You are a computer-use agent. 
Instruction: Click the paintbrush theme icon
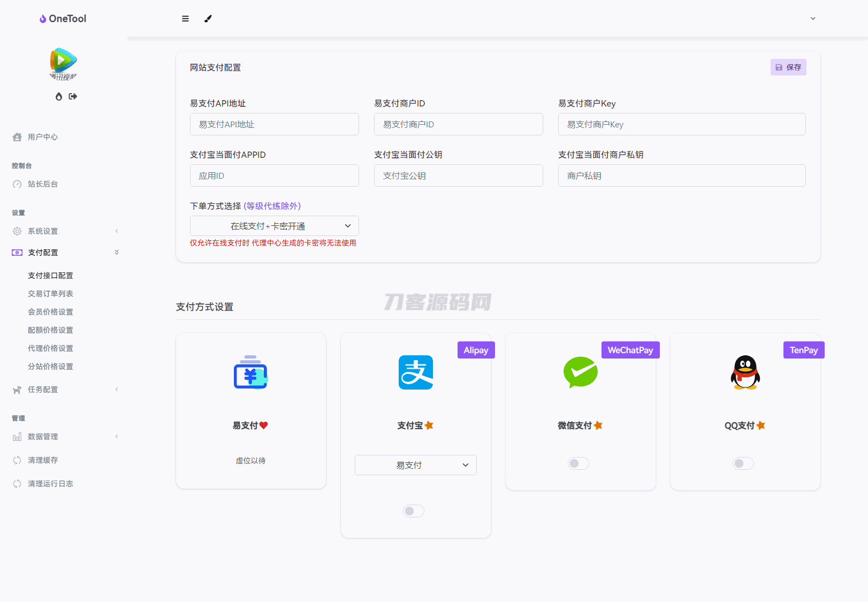(x=208, y=19)
